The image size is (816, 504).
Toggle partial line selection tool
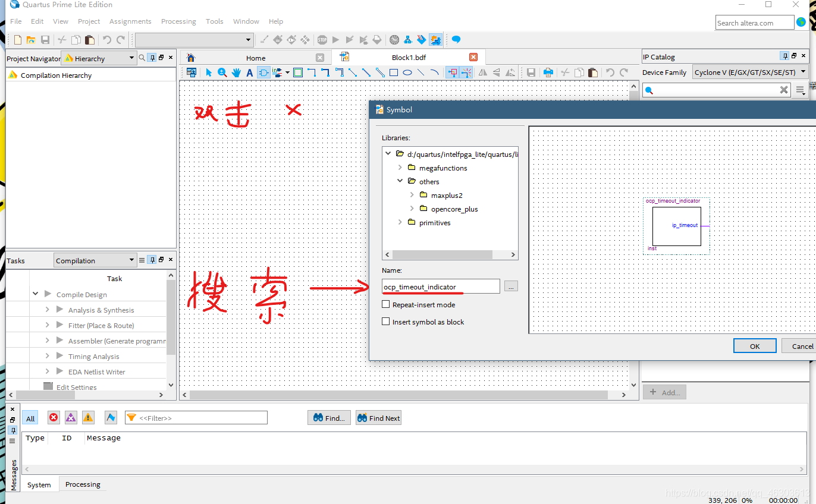point(466,73)
